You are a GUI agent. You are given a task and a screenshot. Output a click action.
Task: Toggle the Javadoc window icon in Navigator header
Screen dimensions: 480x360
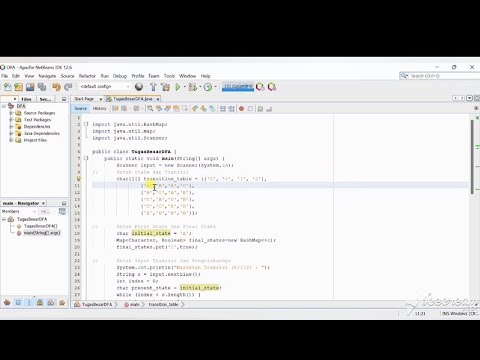[x=62, y=211]
